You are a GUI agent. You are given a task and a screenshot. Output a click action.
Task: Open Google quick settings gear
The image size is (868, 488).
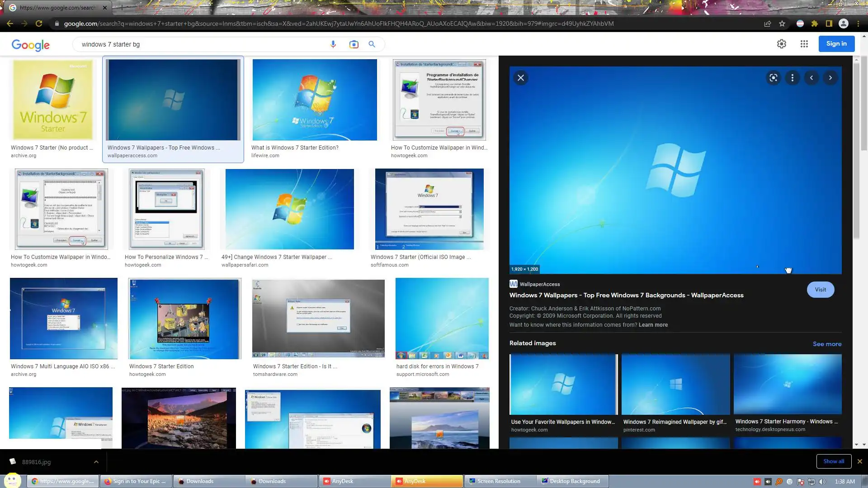[781, 44]
